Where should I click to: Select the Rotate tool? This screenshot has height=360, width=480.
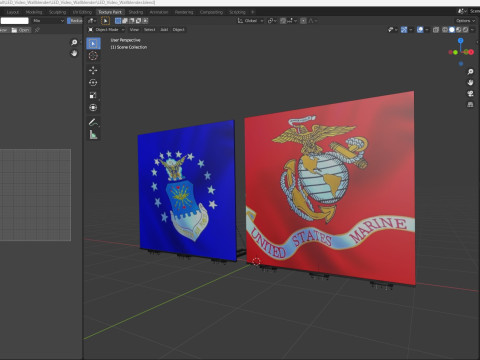click(x=93, y=82)
